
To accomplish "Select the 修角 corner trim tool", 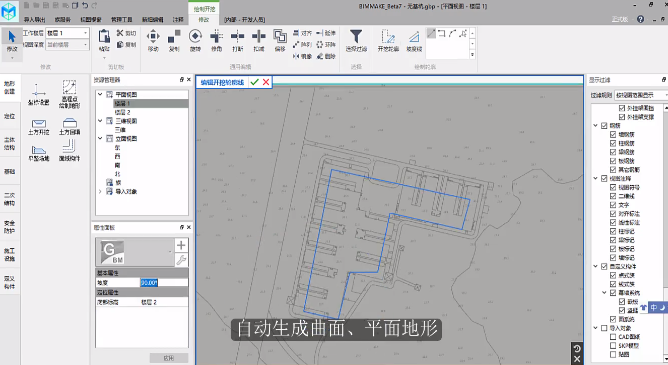I will tap(216, 41).
